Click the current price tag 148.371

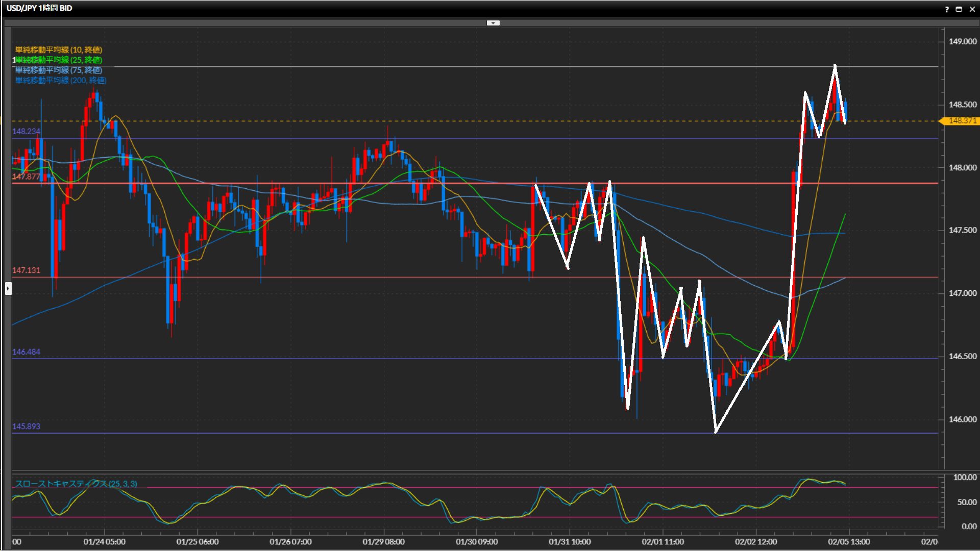(962, 121)
